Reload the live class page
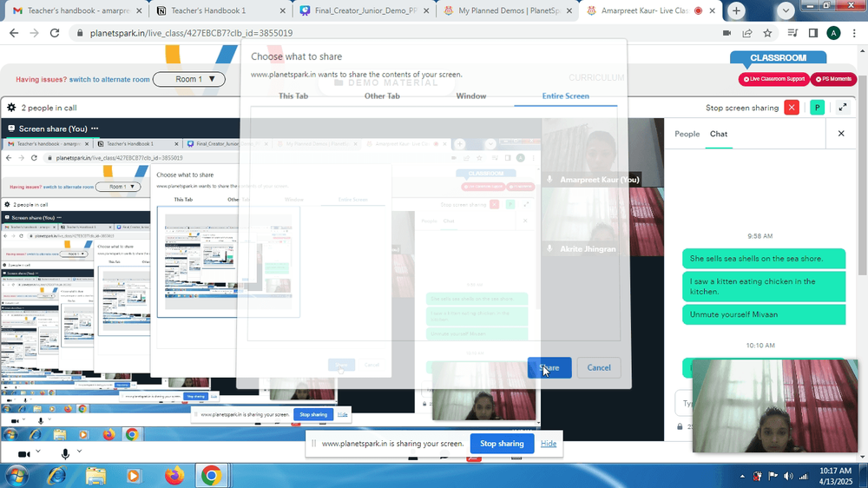 click(x=54, y=33)
